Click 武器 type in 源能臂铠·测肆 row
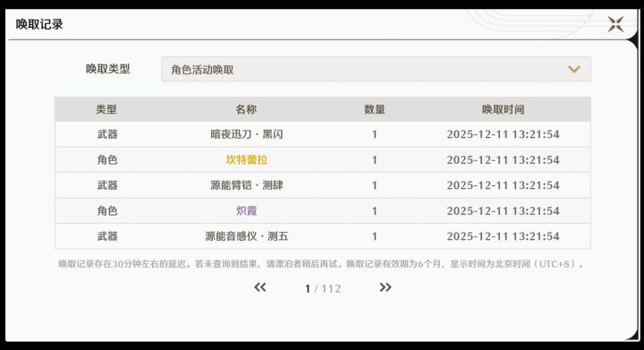Image resolution: width=644 pixels, height=350 pixels. coord(107,185)
